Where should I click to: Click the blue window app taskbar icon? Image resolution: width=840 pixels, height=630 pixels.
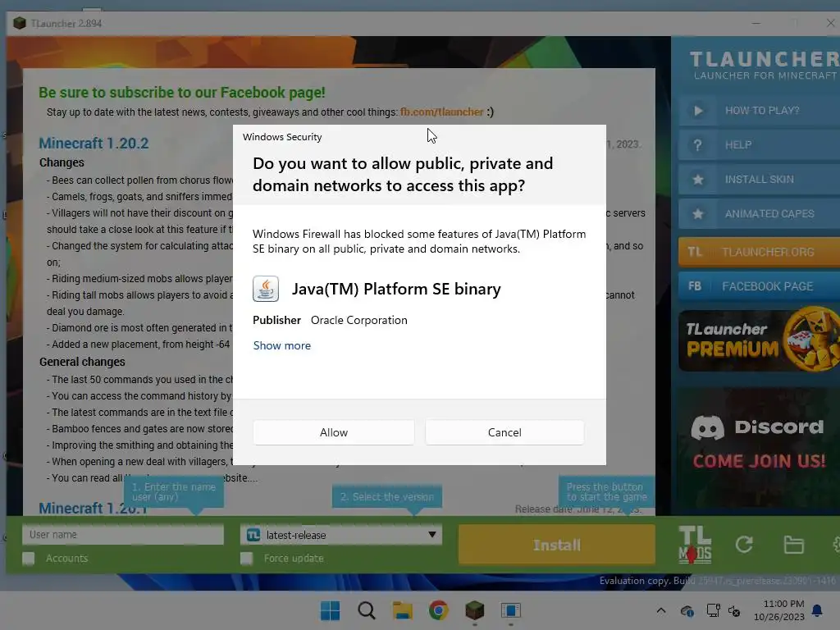tap(510, 610)
